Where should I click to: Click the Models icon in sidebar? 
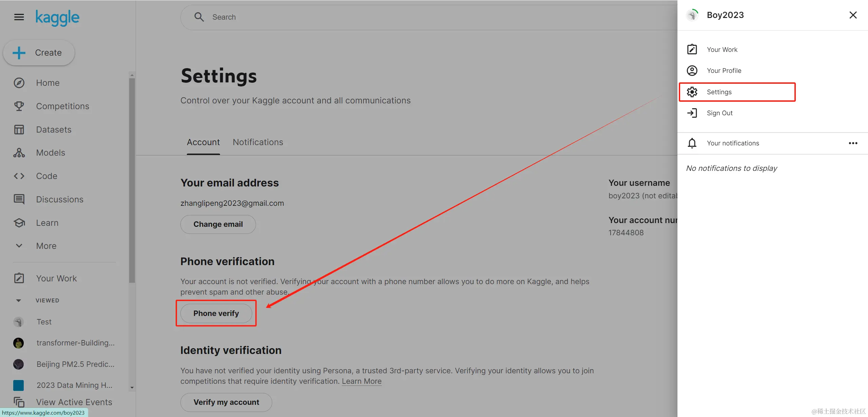click(x=19, y=153)
